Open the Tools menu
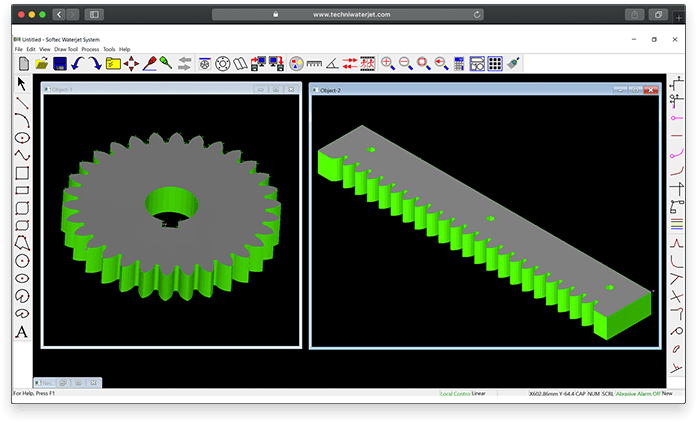This screenshot has width=697, height=422. [x=109, y=49]
